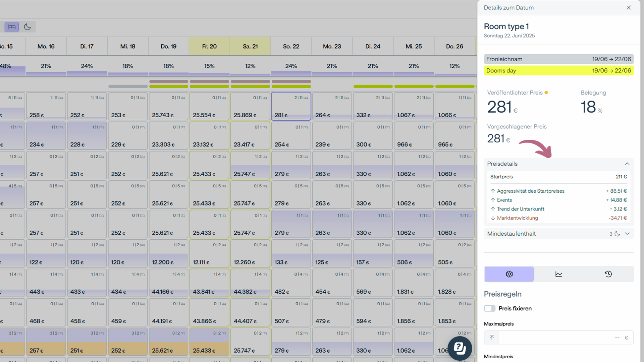Click the selected 281 € cell on So. 22
The width and height of the screenshot is (644, 362).
tap(291, 106)
